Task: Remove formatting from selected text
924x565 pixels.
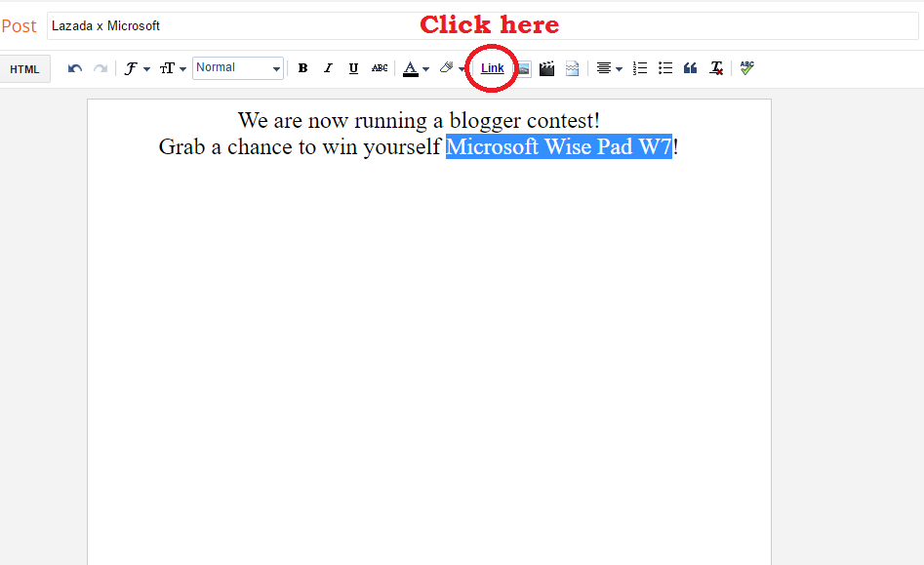Action: pyautogui.click(x=716, y=68)
